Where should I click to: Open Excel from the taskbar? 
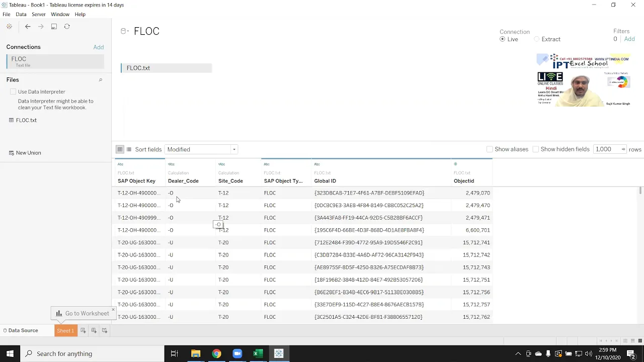[x=258, y=353]
